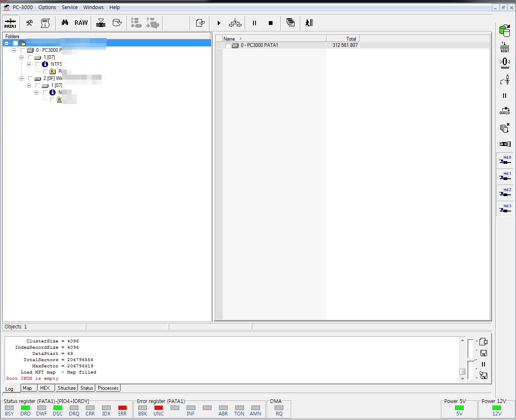Check the '0 - PC3000 PATA1' checkbox in list

click(228, 46)
